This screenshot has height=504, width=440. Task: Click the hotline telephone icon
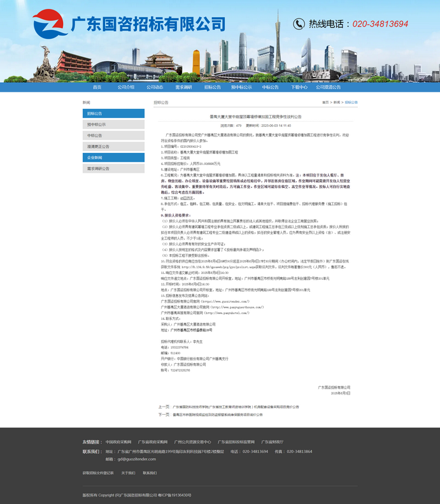299,24
